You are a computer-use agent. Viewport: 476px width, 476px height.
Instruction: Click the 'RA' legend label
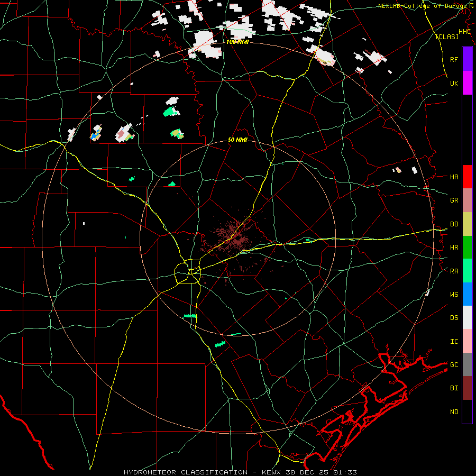click(x=454, y=271)
